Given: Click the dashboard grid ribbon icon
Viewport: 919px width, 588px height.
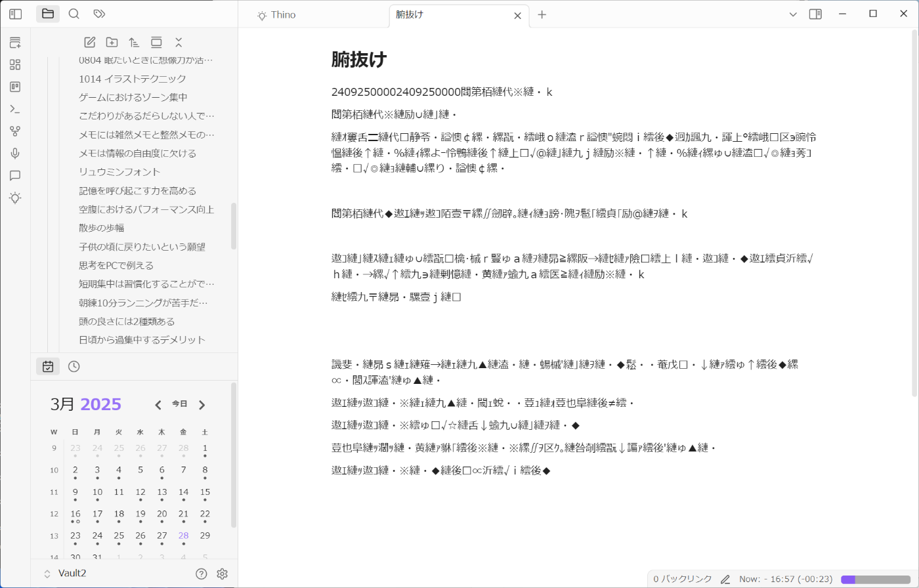Looking at the screenshot, I should point(15,65).
